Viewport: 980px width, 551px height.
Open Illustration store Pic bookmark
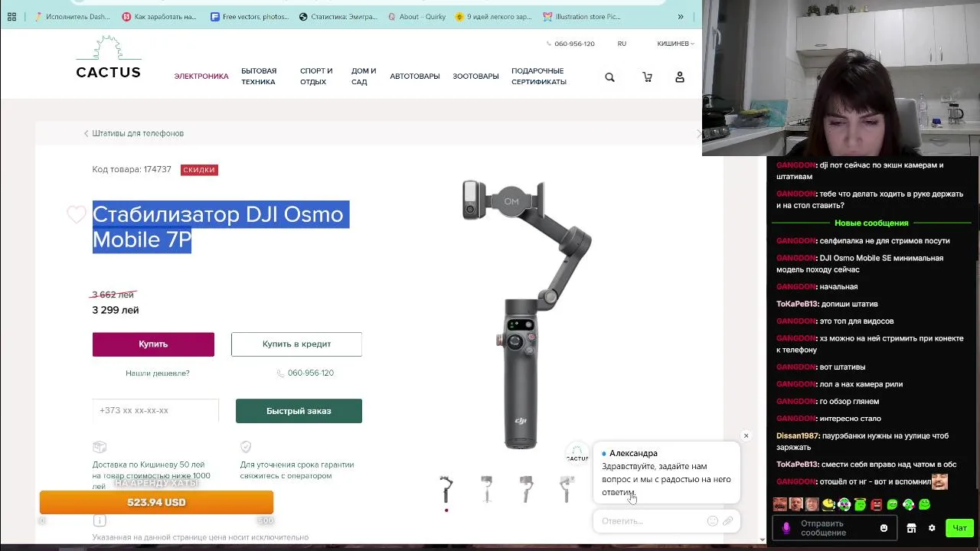coord(582,16)
